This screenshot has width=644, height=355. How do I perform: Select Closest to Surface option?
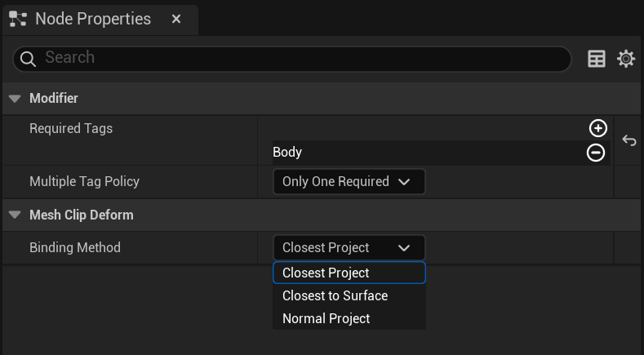[x=349, y=295]
